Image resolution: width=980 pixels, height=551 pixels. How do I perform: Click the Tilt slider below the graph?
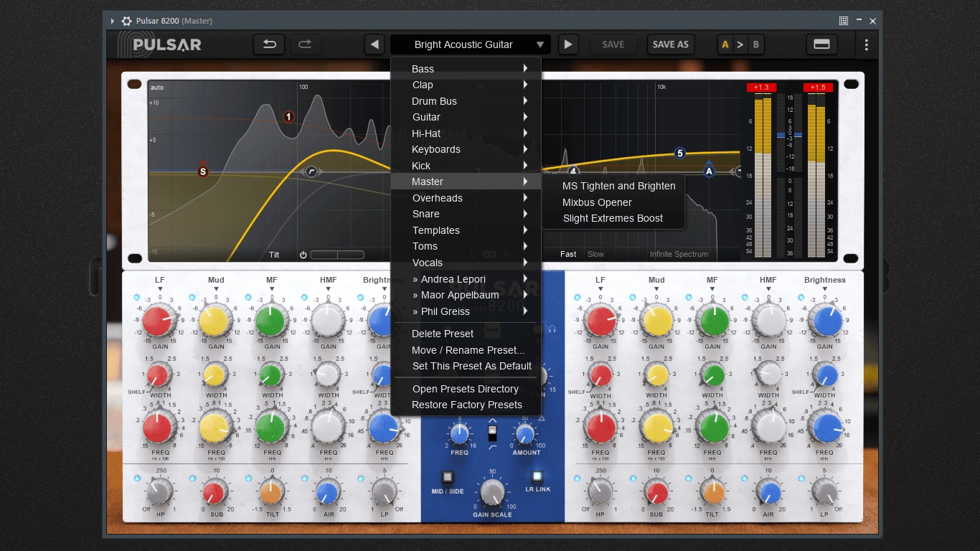click(x=337, y=255)
